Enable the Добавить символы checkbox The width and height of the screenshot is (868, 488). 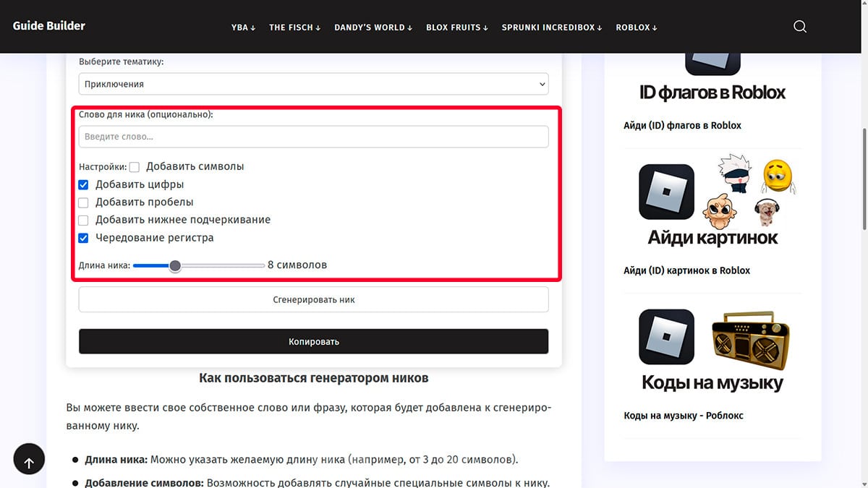coord(135,167)
